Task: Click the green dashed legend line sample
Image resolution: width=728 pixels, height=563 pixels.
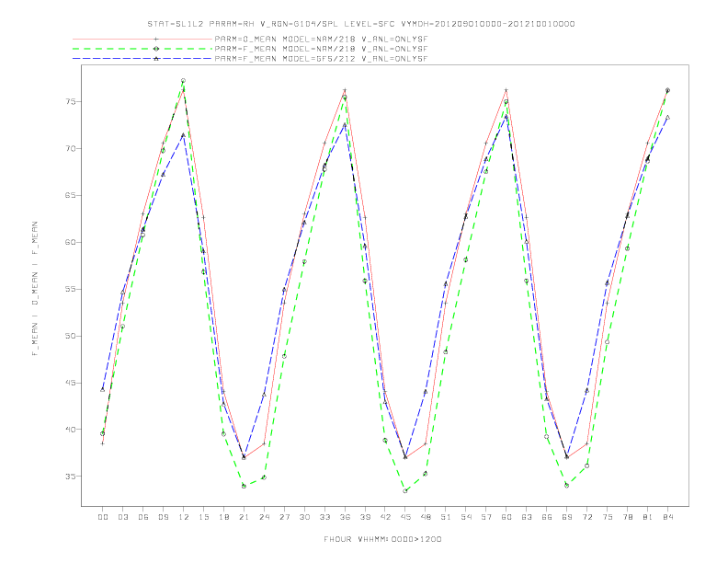Action: (142, 49)
